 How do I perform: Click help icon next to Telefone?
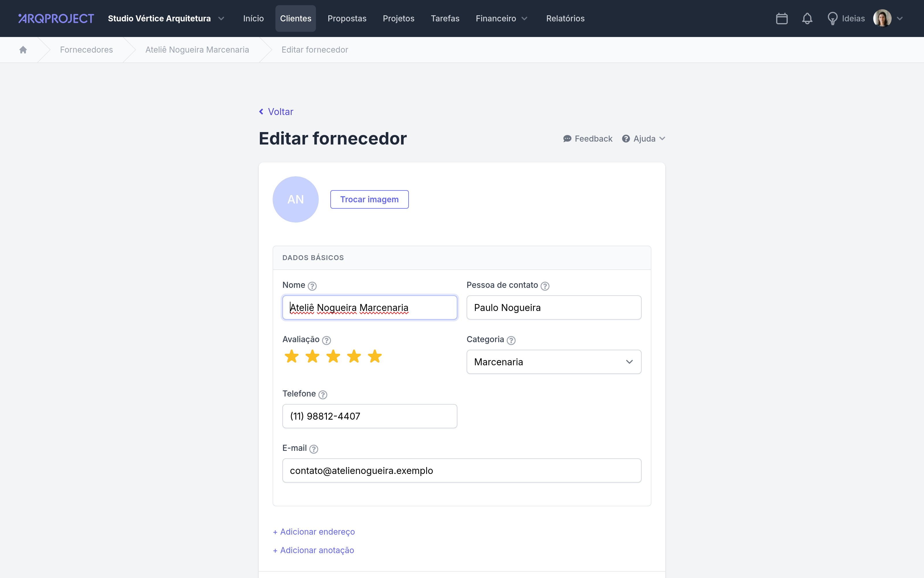(x=323, y=394)
